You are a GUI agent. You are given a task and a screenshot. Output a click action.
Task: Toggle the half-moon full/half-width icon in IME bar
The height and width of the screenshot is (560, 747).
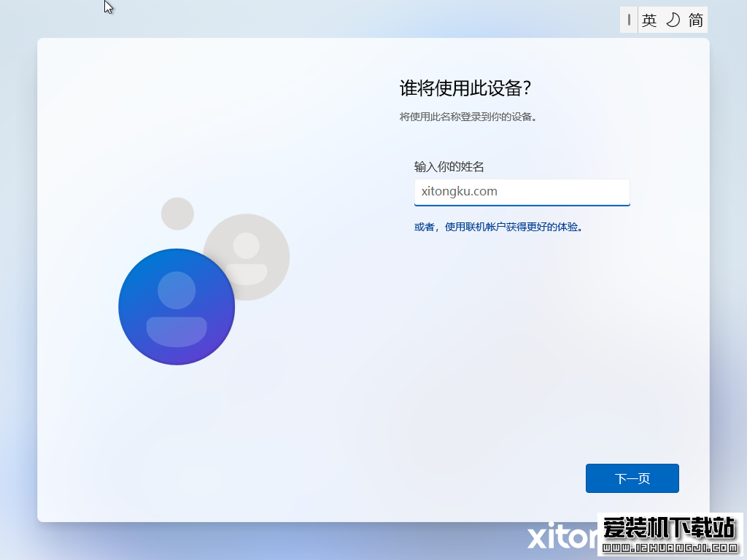point(673,20)
